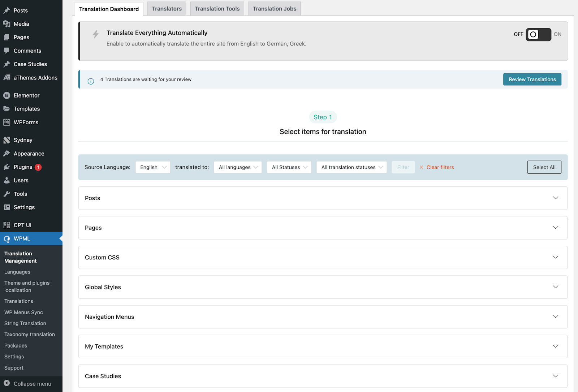Expand the Pages section chevron
The height and width of the screenshot is (392, 578).
click(556, 228)
